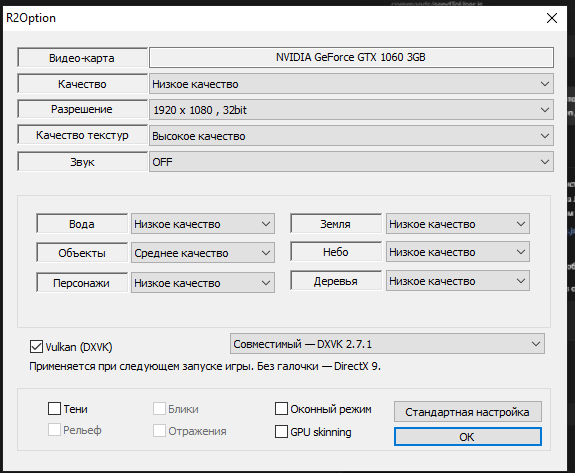Click the Деревья label box
Screen dimensions: 575x473
336,281
